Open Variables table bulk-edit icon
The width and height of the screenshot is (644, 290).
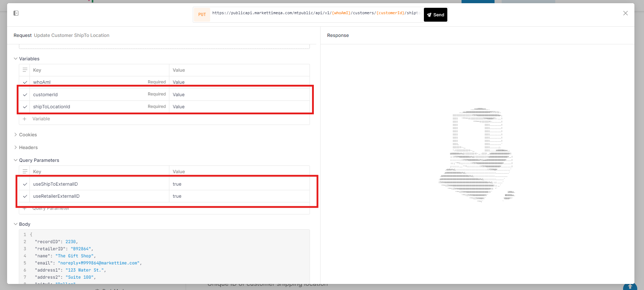(x=25, y=70)
